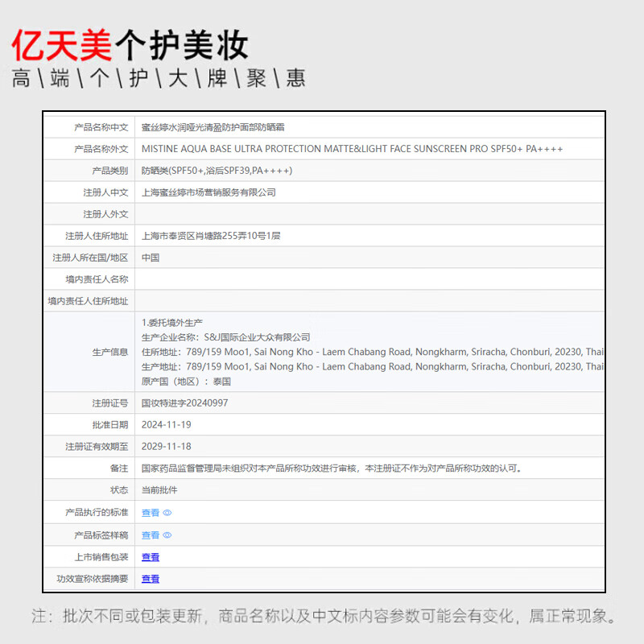
Task: Select the "产品标签样稿" row label
Action: [x=101, y=535]
